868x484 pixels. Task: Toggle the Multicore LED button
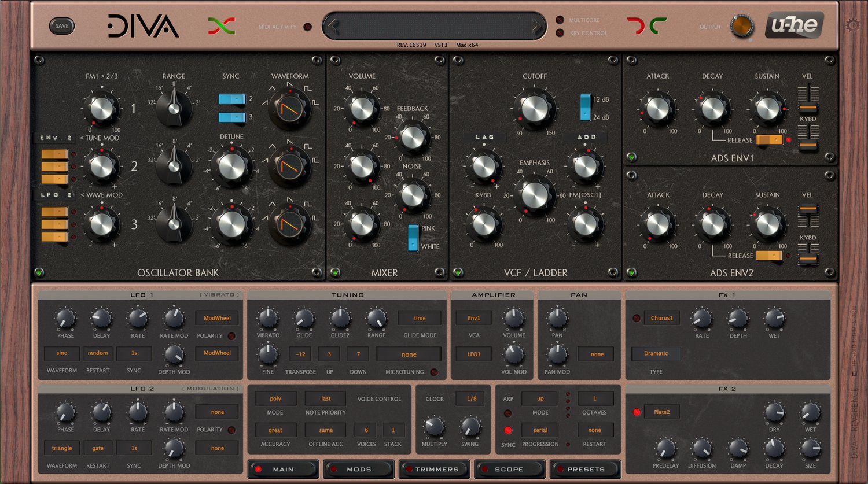coord(560,20)
